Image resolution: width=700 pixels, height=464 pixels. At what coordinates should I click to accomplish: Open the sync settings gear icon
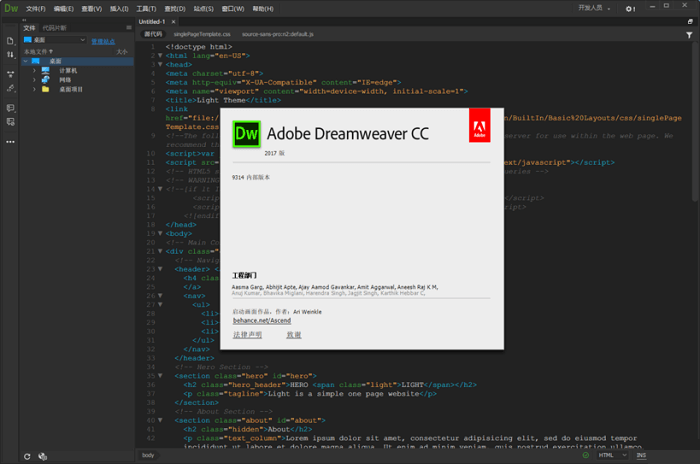(630, 9)
